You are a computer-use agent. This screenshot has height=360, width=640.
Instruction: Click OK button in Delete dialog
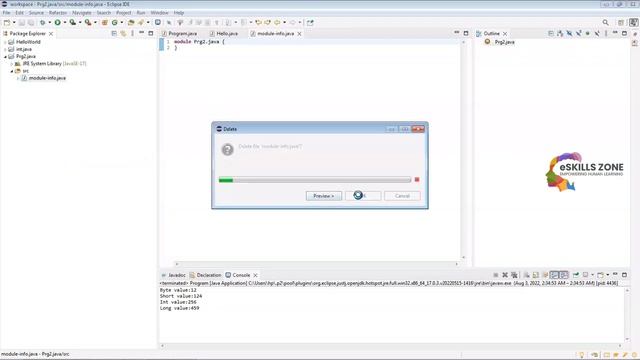pos(363,196)
